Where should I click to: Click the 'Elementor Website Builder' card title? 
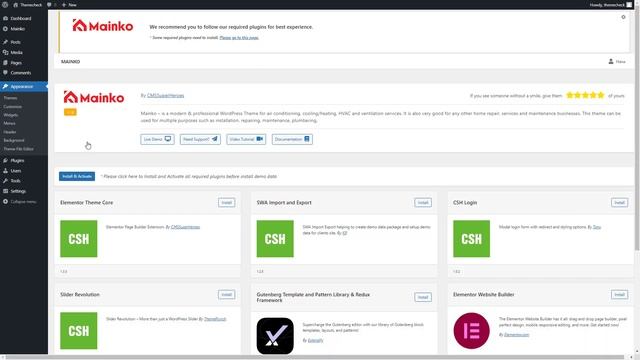click(x=484, y=294)
